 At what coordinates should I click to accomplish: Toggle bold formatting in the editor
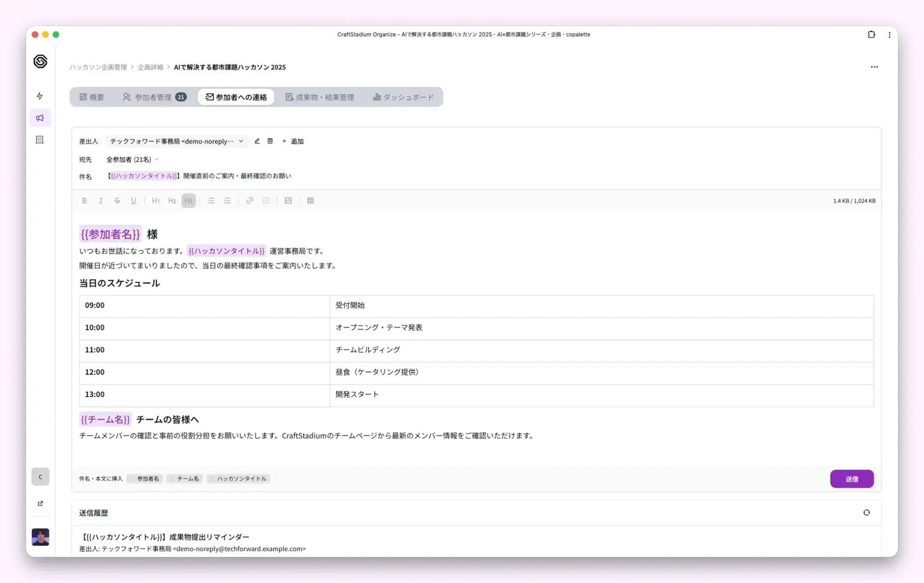coord(85,201)
